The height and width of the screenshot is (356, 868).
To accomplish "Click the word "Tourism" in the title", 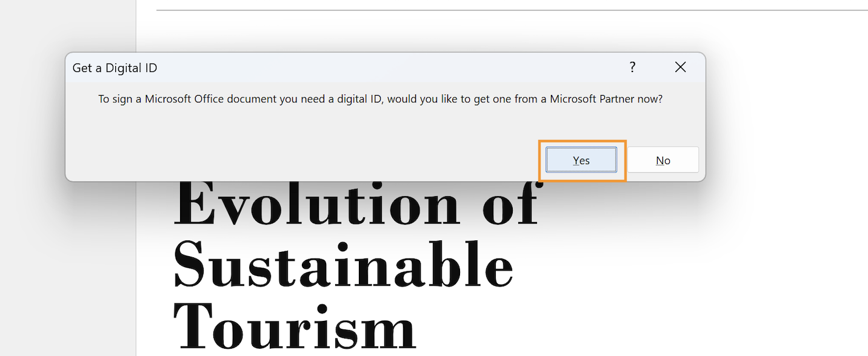I will click(x=295, y=326).
